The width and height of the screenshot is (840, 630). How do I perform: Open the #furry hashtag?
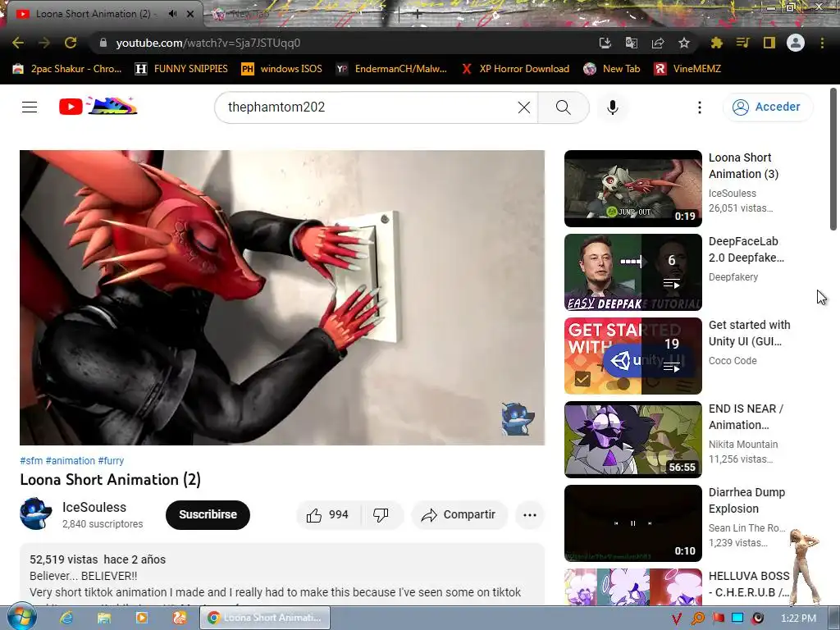click(111, 461)
